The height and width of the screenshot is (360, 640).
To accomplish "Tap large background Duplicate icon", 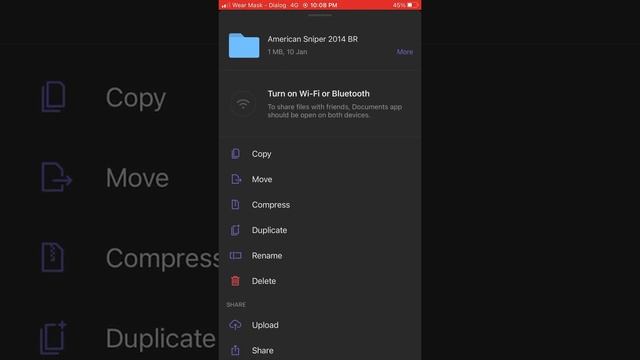I will pyautogui.click(x=53, y=337).
